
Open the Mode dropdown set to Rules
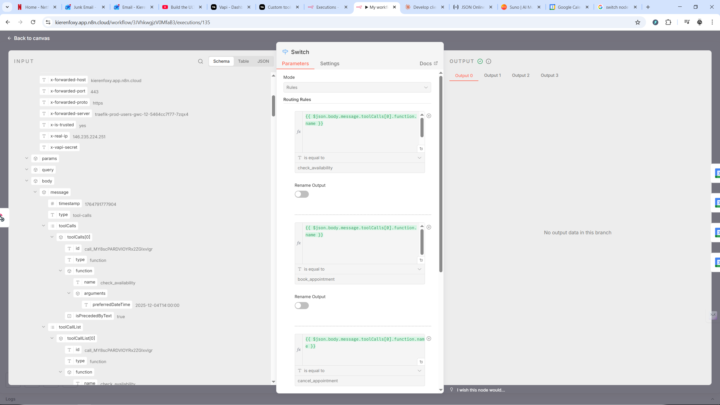pyautogui.click(x=357, y=87)
